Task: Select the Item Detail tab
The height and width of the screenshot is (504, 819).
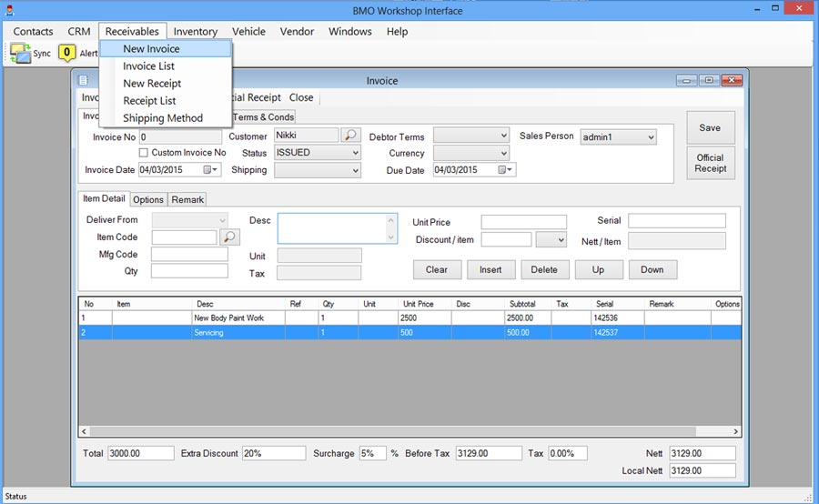Action: (104, 198)
